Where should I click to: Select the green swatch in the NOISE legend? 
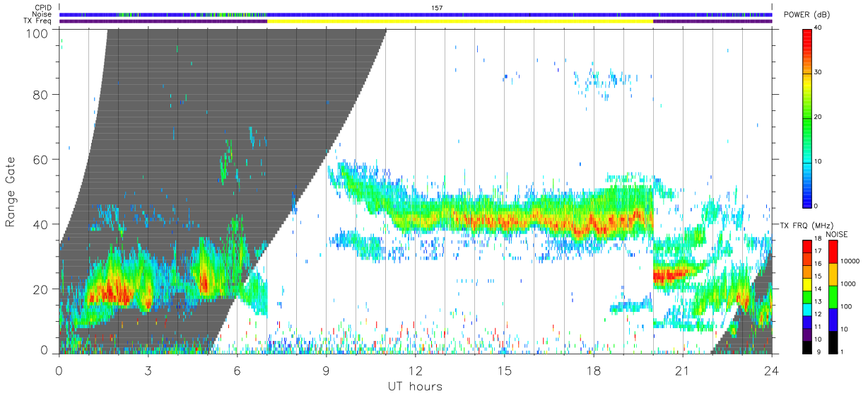point(833,297)
